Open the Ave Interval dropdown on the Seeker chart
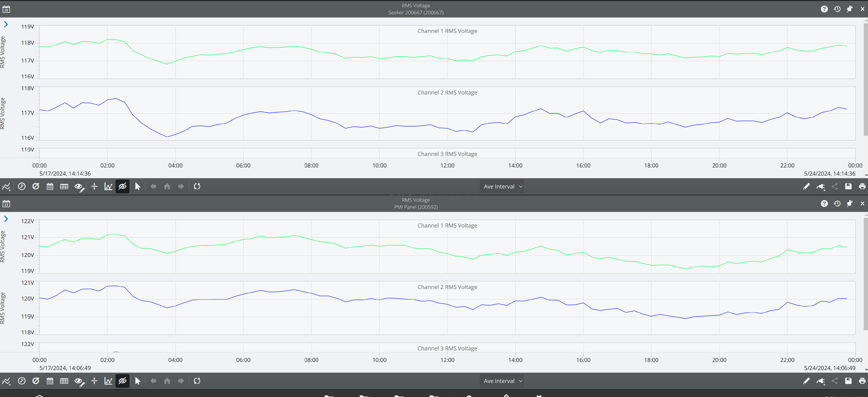The height and width of the screenshot is (397, 868). [x=502, y=186]
